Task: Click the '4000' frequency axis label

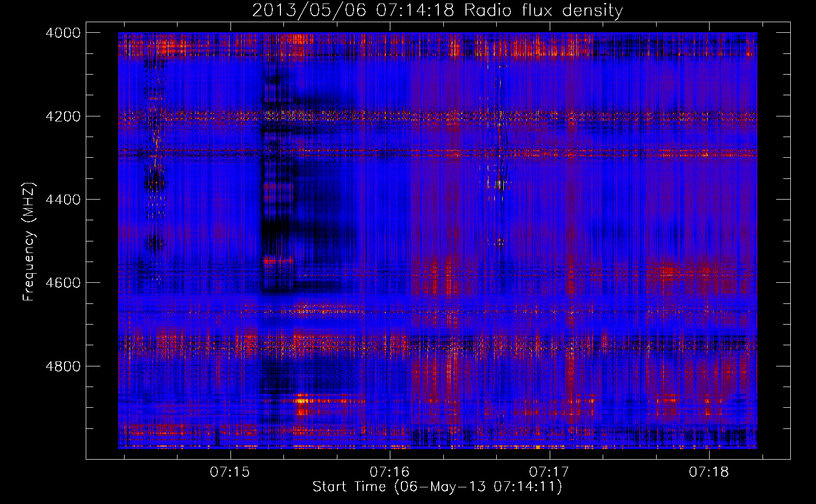Action: coord(63,33)
